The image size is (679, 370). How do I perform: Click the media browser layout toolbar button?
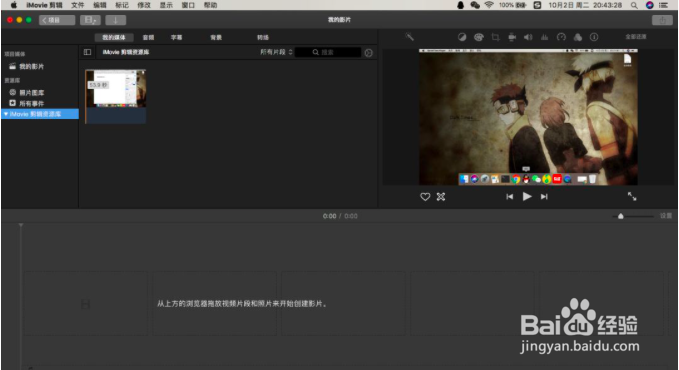point(90,20)
